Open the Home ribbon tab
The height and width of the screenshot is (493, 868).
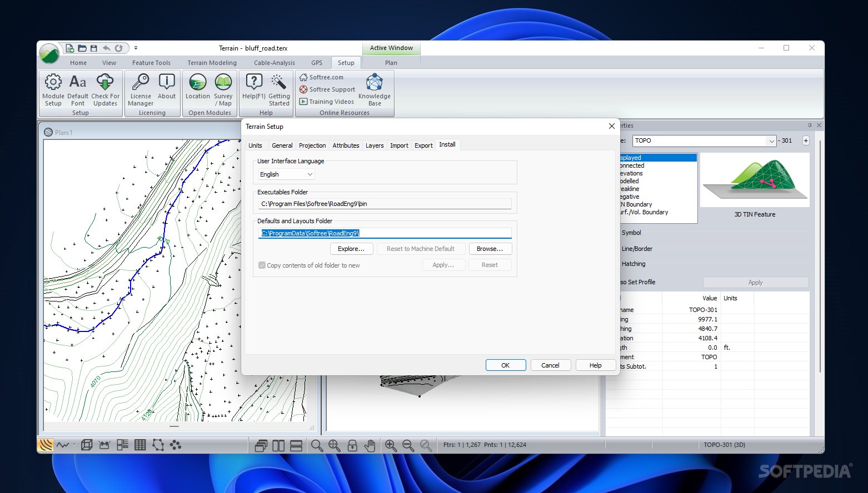(x=78, y=63)
